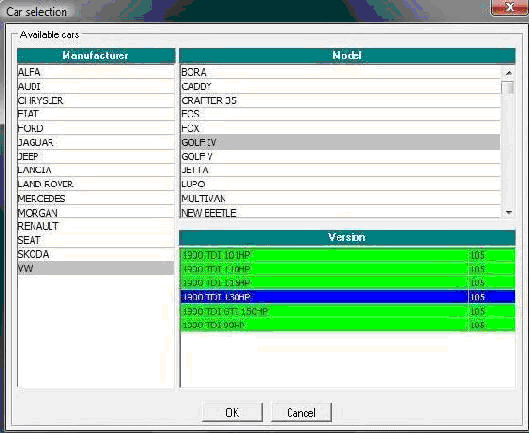
Task: Pick RENAULT in the manufacturer list
Action: (96, 226)
